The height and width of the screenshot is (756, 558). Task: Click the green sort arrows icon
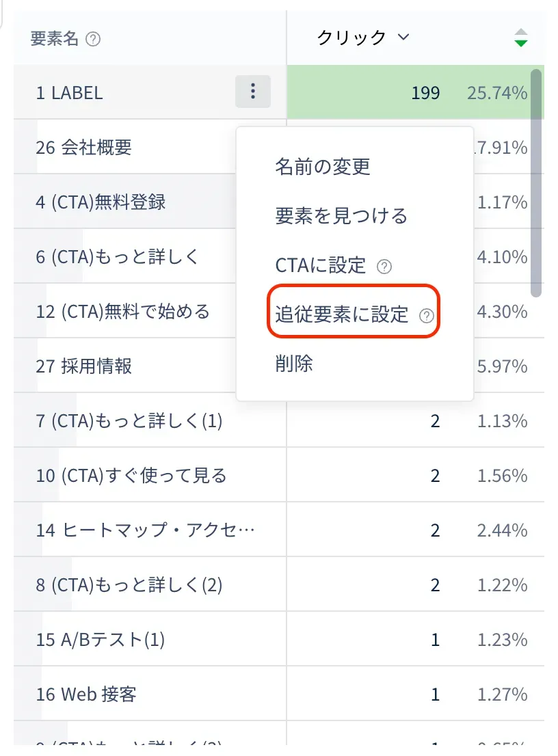[521, 38]
